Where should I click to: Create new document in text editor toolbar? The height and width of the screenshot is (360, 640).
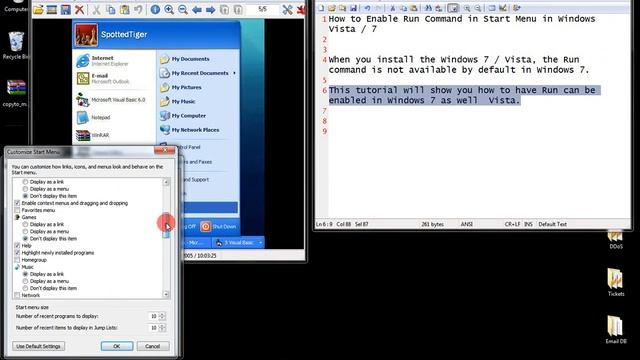[321, 8]
